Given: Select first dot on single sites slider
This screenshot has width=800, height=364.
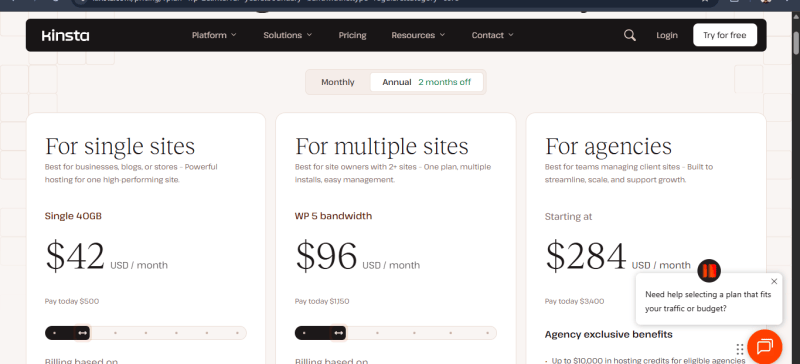Looking at the screenshot, I should coord(55,333).
